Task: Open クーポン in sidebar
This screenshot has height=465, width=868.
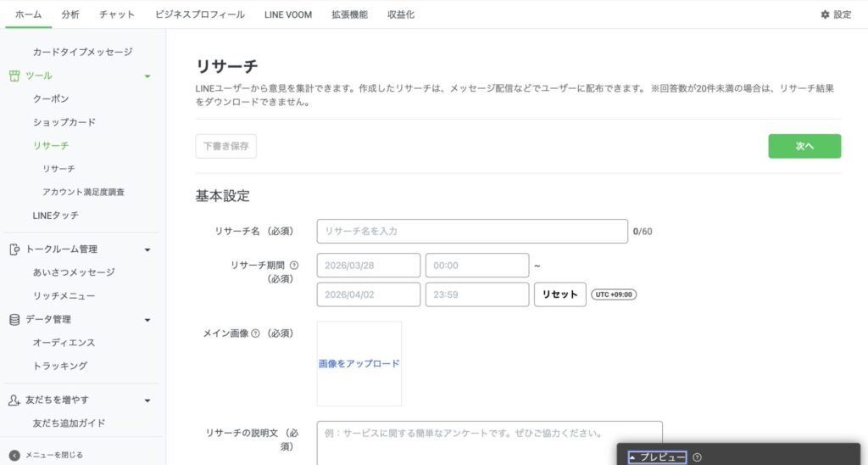Action: tap(51, 98)
